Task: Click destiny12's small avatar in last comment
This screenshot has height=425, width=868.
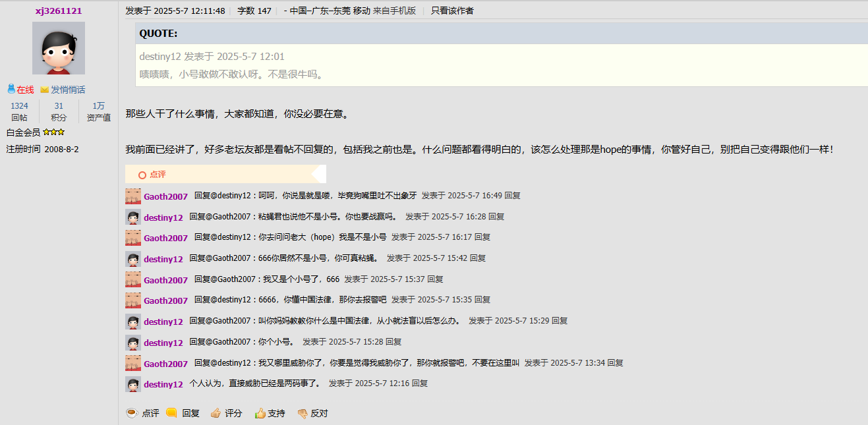Action: [x=133, y=384]
